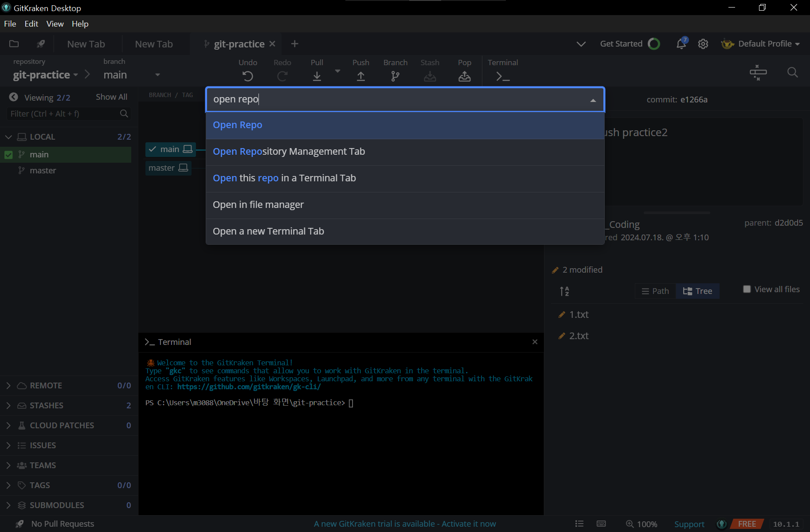Collapse the LOCAL section
810x532 pixels.
(8, 137)
